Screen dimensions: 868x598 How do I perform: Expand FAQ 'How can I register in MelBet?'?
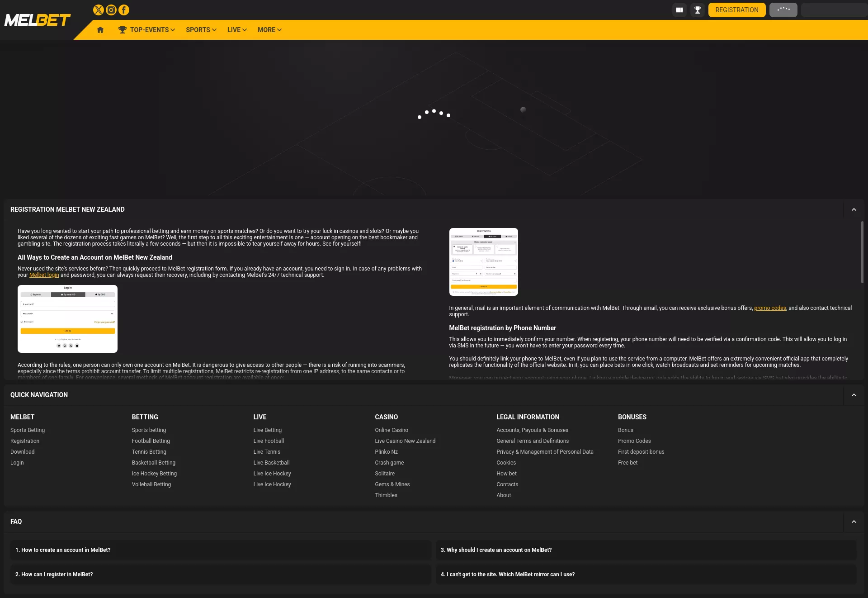pyautogui.click(x=221, y=574)
